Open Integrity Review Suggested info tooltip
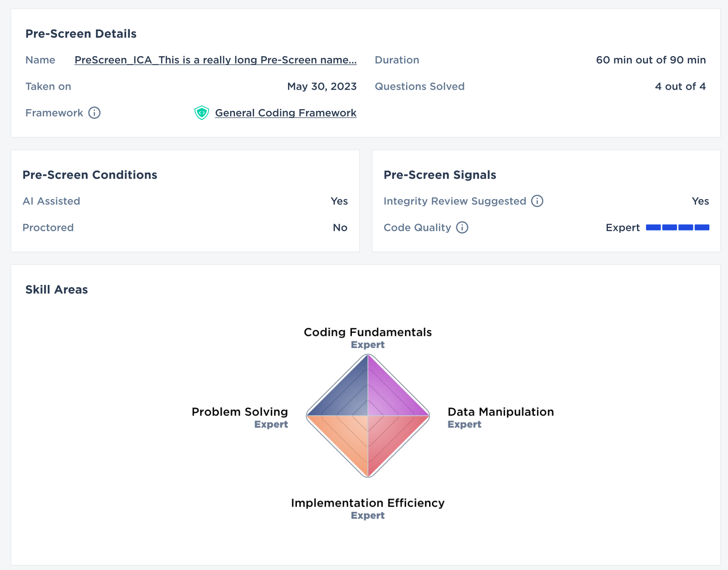The height and width of the screenshot is (570, 728). [537, 201]
